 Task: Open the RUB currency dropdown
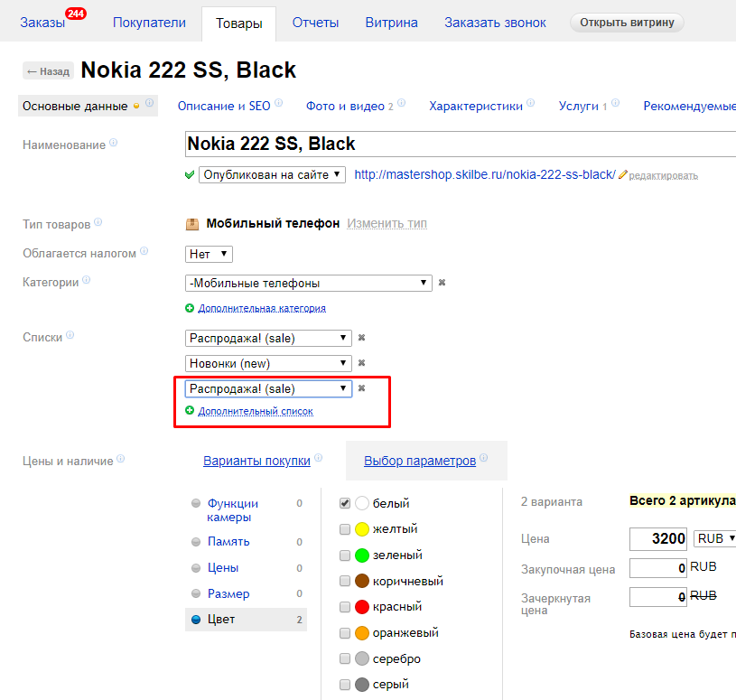click(x=714, y=538)
